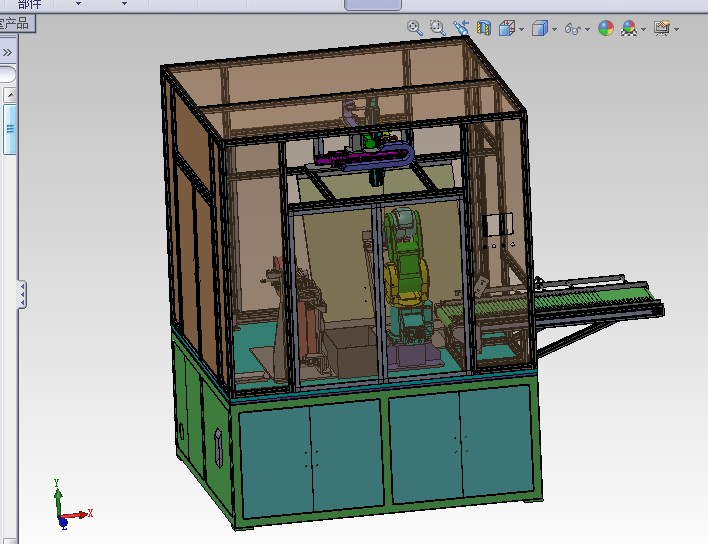Expand the Hide/Show Items dropdown arrow
Image resolution: width=708 pixels, height=544 pixels.
click(587, 29)
